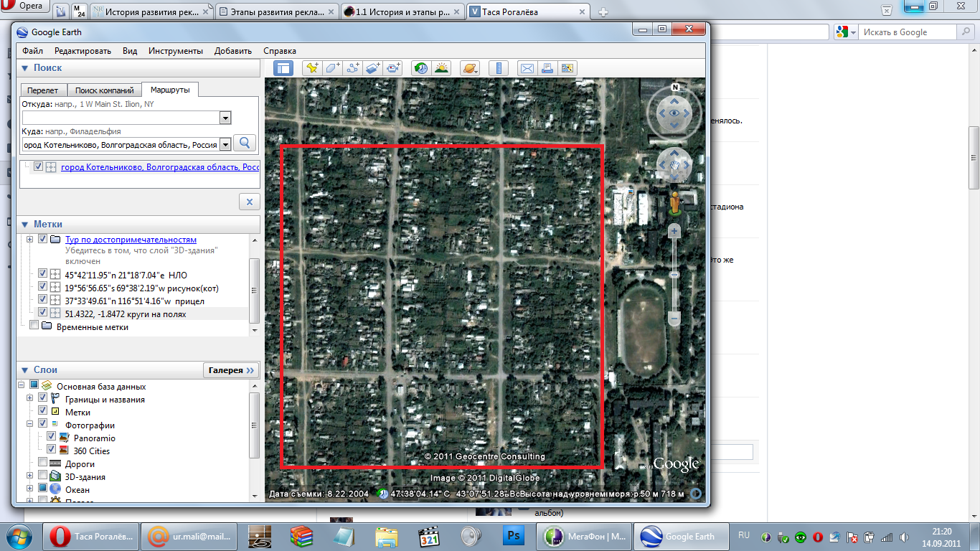Click the look joystick eye control
Screen dimensions: 980x551
(x=674, y=113)
